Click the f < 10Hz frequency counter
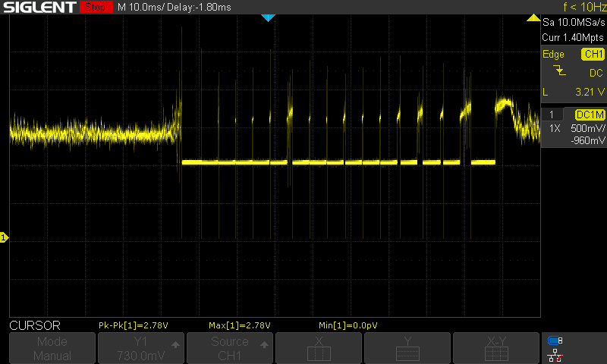Viewport: 607px width, 364px height. (584, 7)
